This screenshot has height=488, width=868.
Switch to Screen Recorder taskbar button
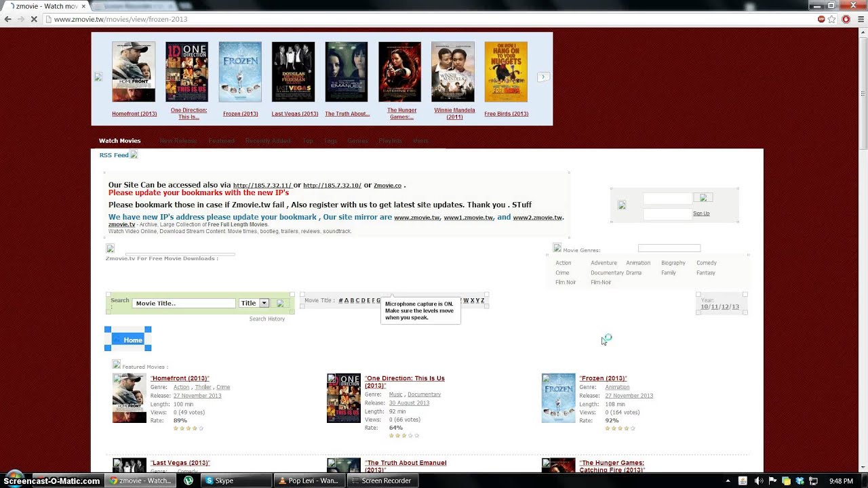[x=382, y=481]
